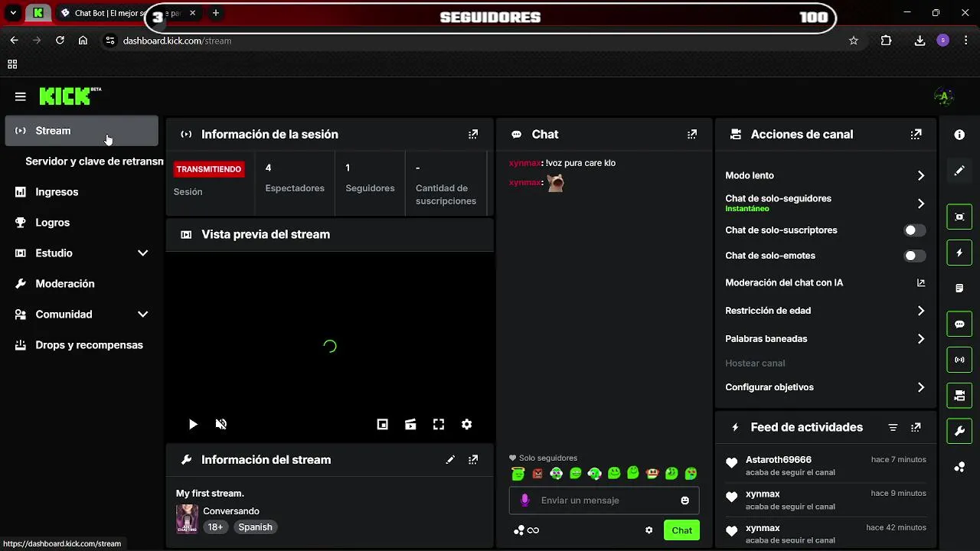Open the Feed de actividades filter
Image resolution: width=980 pixels, height=551 pixels.
point(893,427)
